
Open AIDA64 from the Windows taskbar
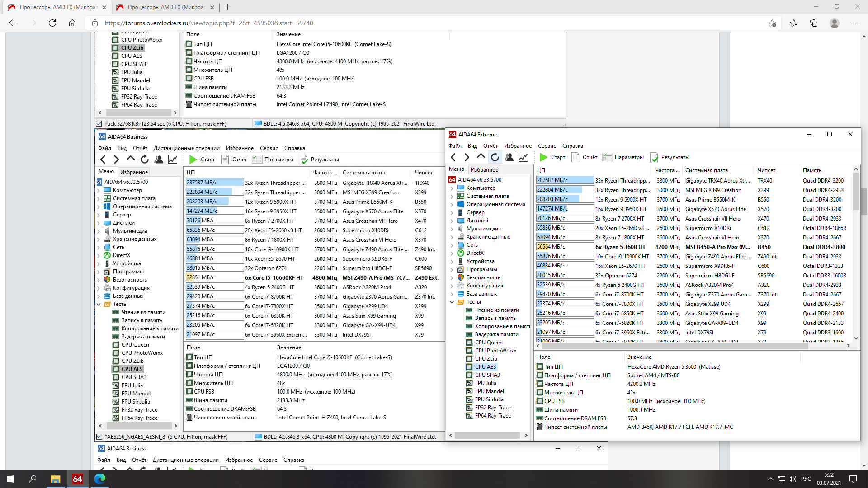point(77,479)
